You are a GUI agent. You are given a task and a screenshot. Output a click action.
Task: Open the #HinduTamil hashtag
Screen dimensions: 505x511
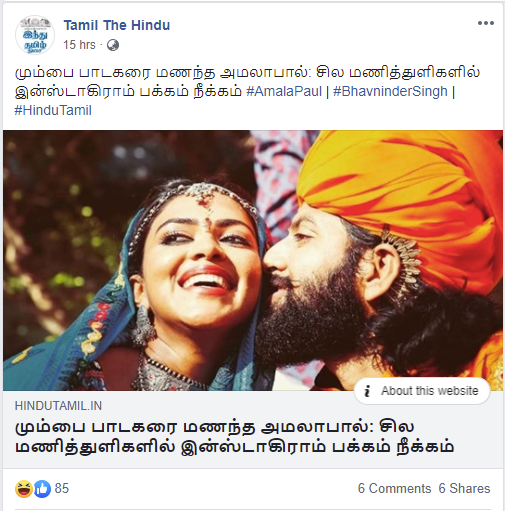tap(53, 110)
